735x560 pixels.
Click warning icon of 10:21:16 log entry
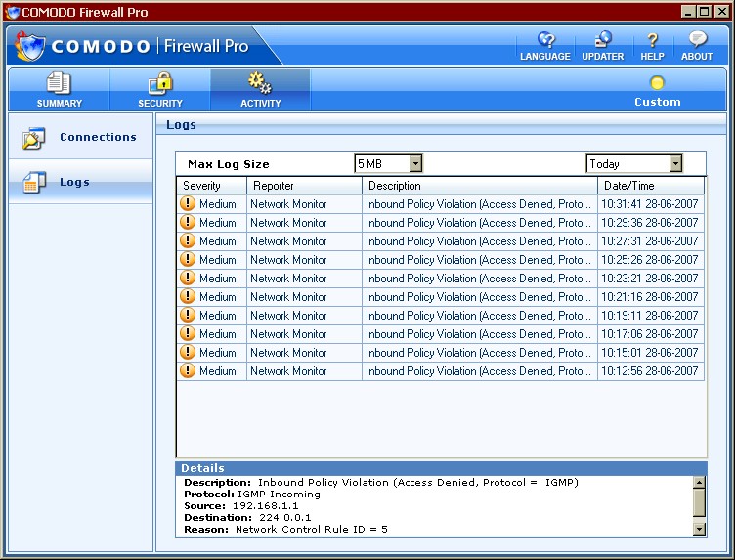coord(188,296)
